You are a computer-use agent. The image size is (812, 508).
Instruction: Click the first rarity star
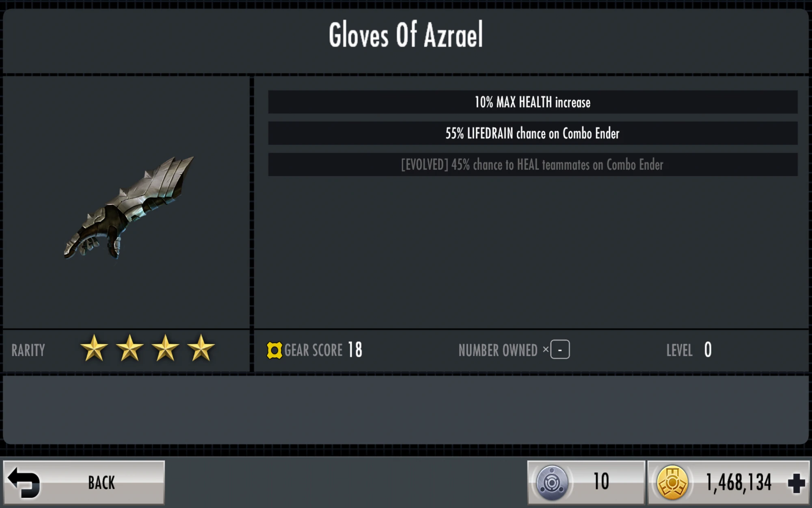tap(94, 348)
